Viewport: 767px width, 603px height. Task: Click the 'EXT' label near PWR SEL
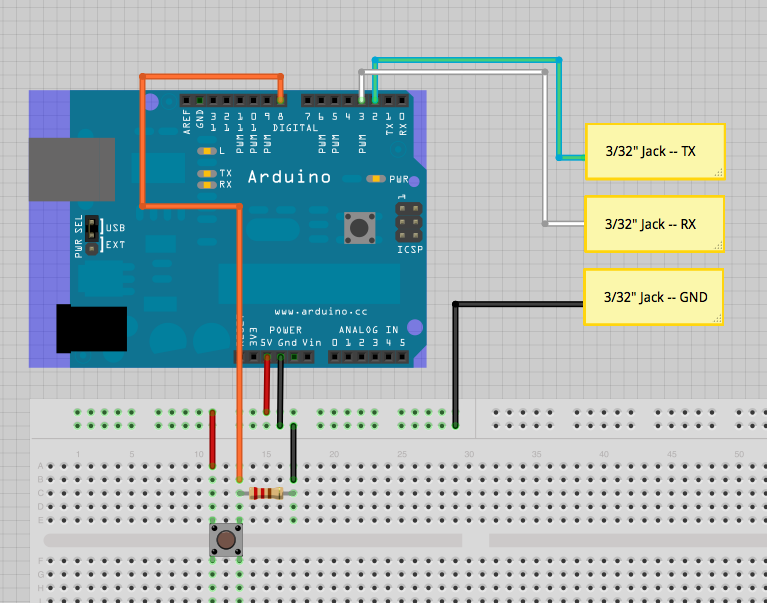[115, 245]
